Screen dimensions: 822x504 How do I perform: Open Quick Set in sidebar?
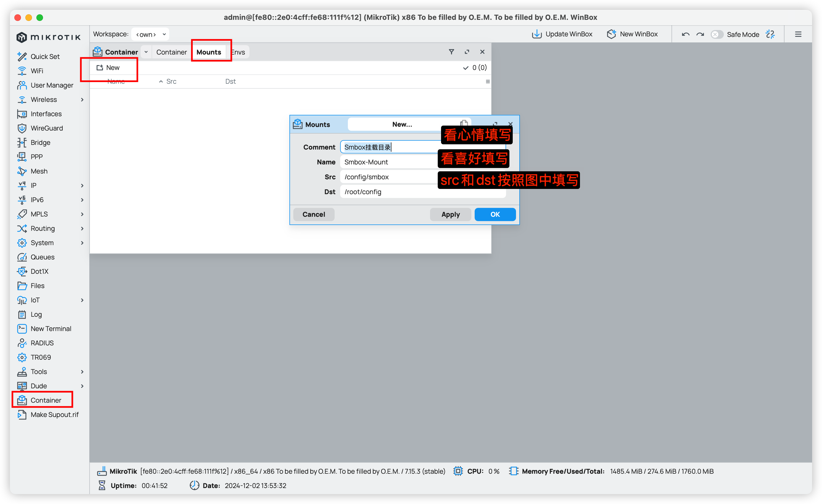[x=45, y=56]
